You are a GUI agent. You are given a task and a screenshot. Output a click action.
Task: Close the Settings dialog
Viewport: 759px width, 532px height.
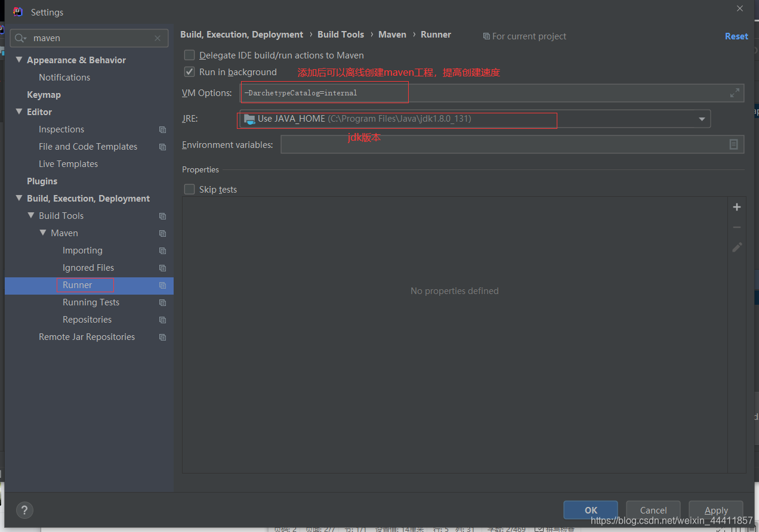click(x=740, y=8)
